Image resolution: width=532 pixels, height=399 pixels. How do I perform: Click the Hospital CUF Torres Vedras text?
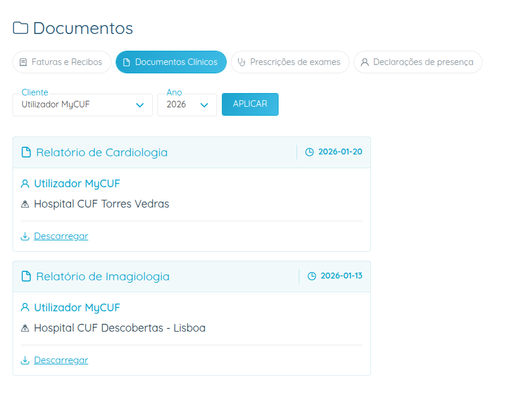(x=101, y=204)
